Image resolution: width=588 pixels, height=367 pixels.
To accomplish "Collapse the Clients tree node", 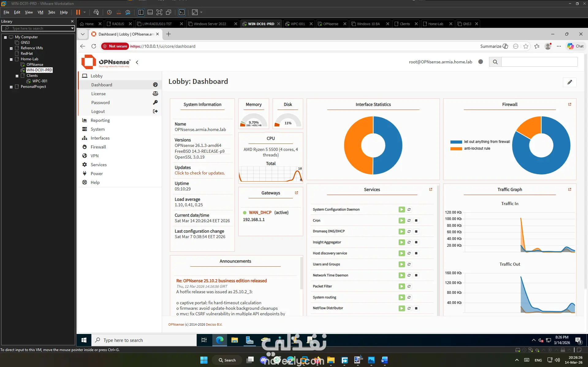I will pos(17,76).
